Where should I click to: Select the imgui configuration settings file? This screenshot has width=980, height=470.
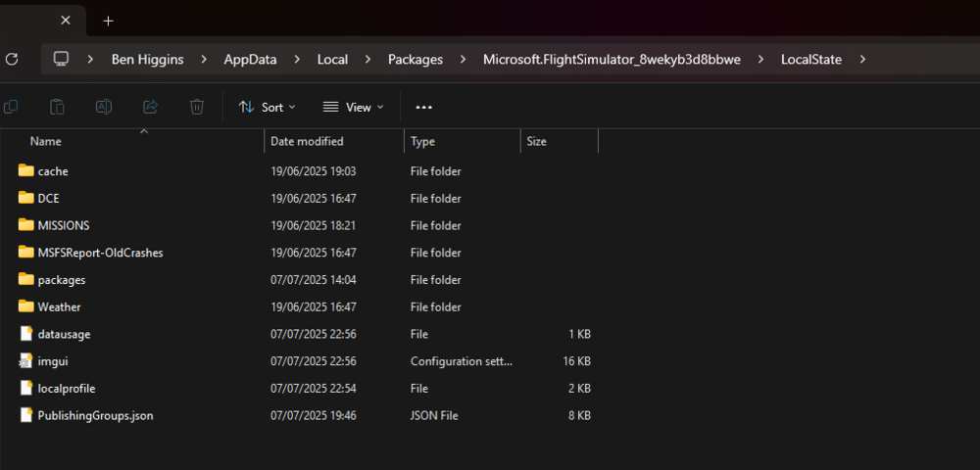coord(52,361)
